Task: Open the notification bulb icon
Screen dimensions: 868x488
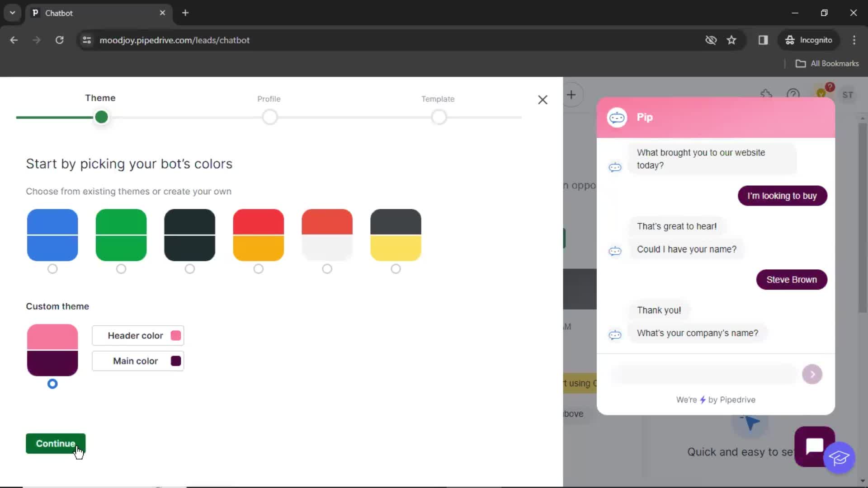Action: click(821, 93)
